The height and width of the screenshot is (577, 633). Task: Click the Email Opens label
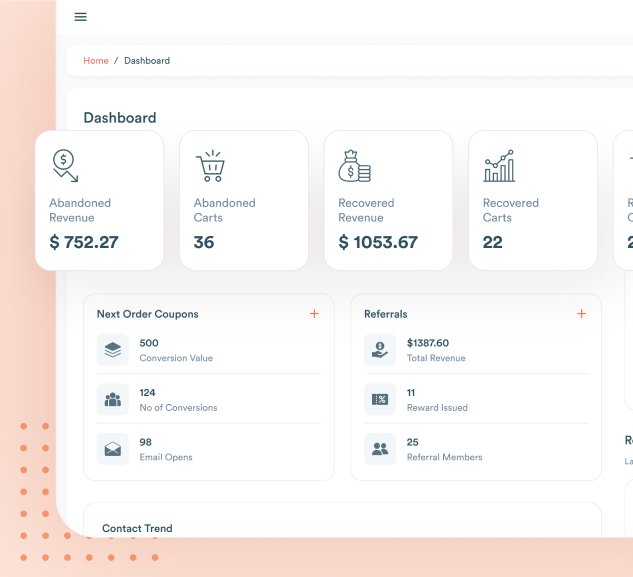click(x=166, y=457)
